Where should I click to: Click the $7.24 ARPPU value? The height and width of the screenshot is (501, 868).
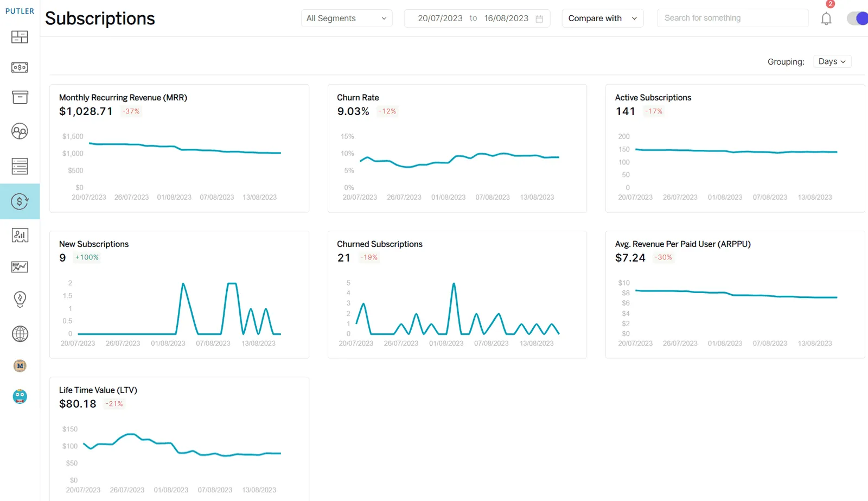(630, 258)
